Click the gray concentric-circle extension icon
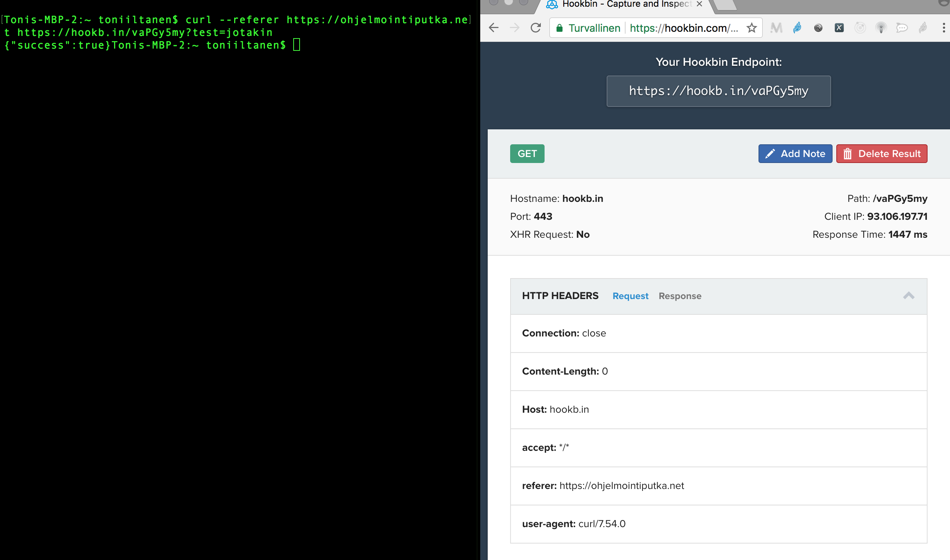Viewport: 950px width, 560px height. [860, 28]
